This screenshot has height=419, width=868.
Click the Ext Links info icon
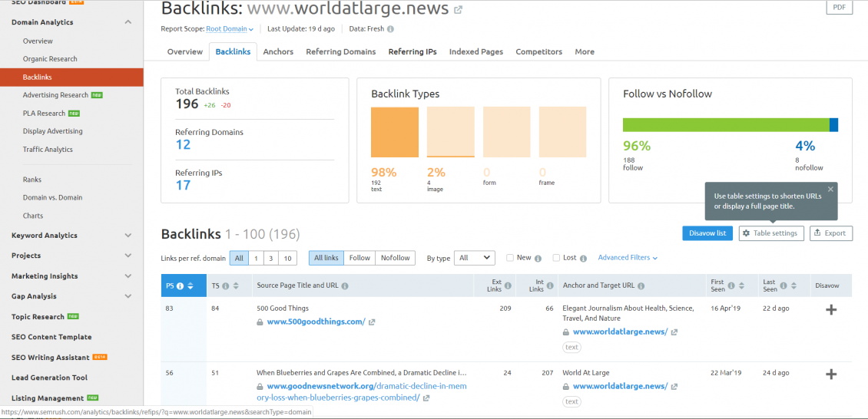[x=509, y=285]
